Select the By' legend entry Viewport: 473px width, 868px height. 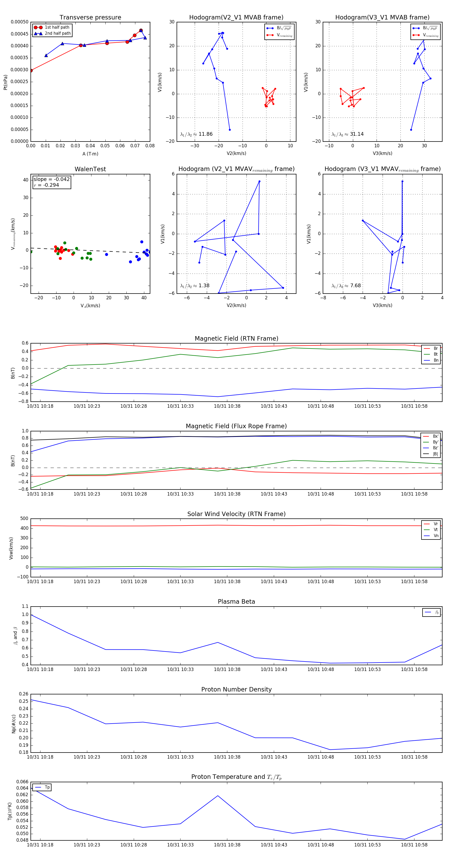[431, 442]
